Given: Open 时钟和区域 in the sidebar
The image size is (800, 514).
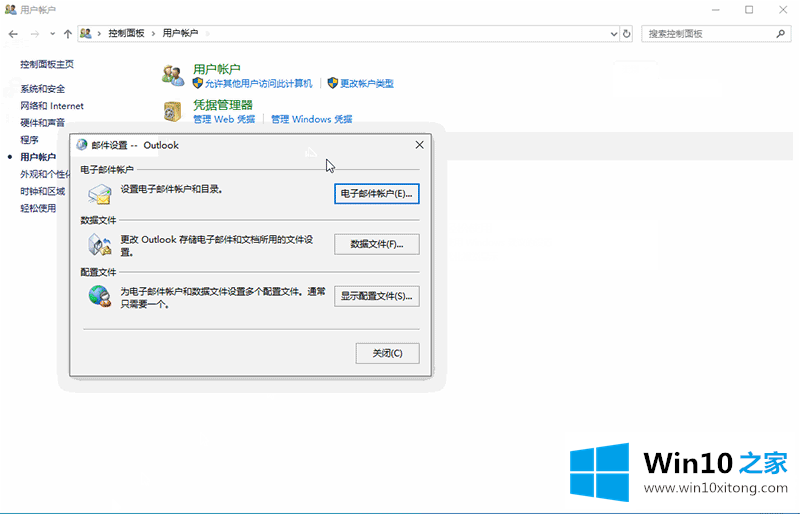Looking at the screenshot, I should 42,191.
